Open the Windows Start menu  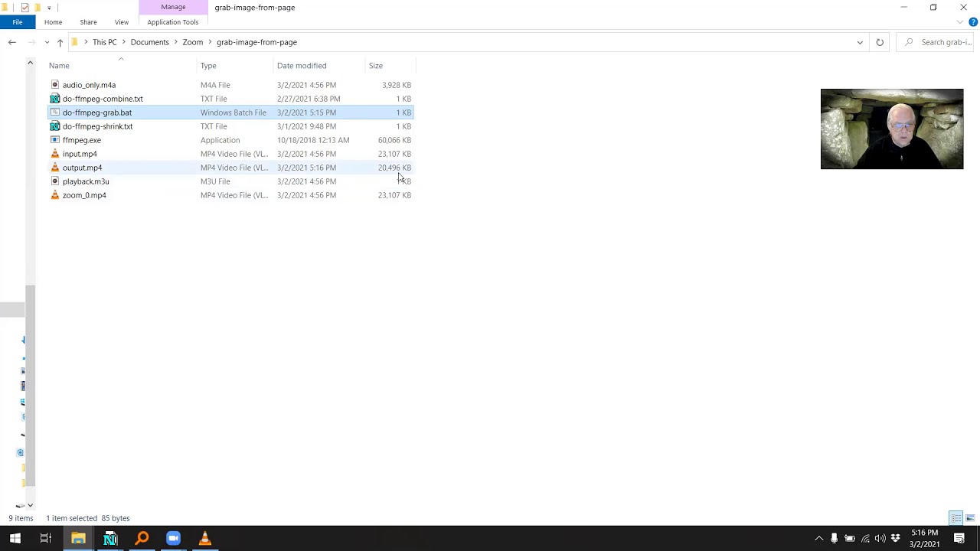tap(15, 538)
